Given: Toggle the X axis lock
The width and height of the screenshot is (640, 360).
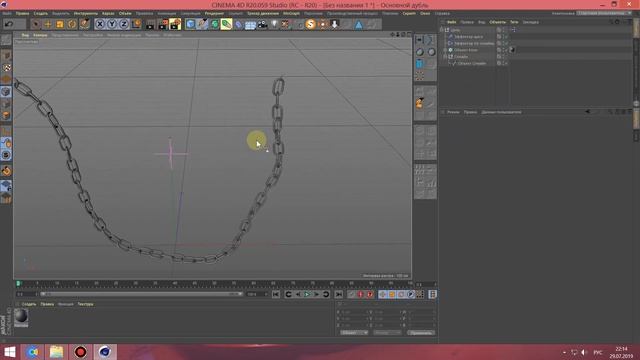Looking at the screenshot, I should [x=100, y=24].
